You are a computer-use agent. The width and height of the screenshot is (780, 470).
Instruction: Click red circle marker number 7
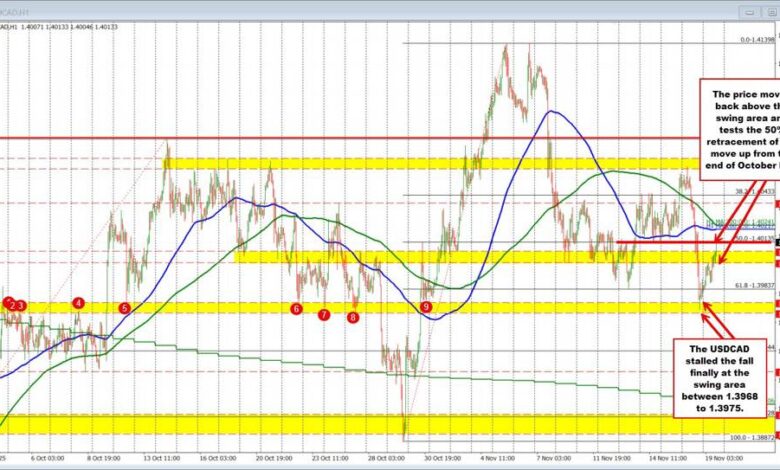click(x=324, y=314)
